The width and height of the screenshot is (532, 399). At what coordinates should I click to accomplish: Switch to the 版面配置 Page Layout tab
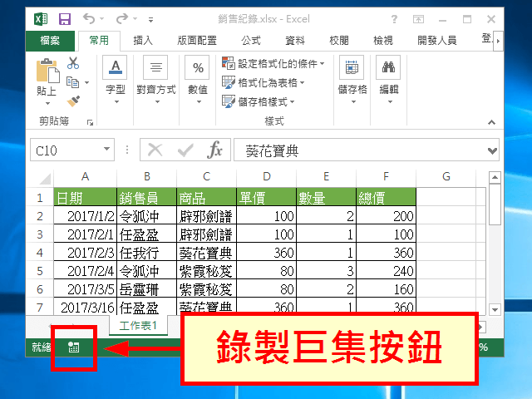tap(197, 41)
